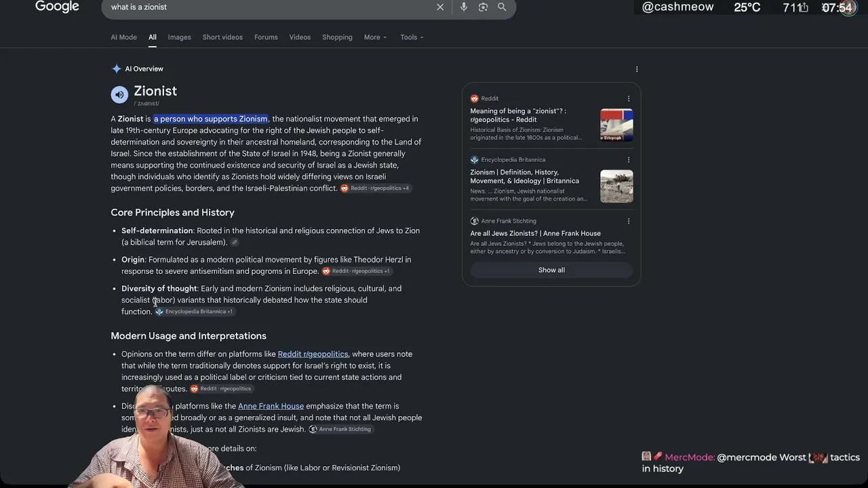868x488 pixels.
Task: Click the Google logo
Action: [x=57, y=7]
